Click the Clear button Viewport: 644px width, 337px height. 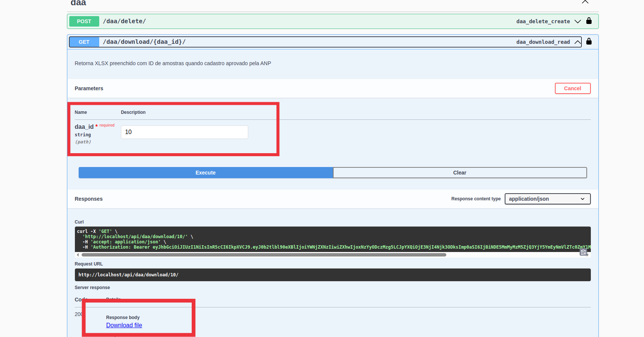(x=459, y=173)
